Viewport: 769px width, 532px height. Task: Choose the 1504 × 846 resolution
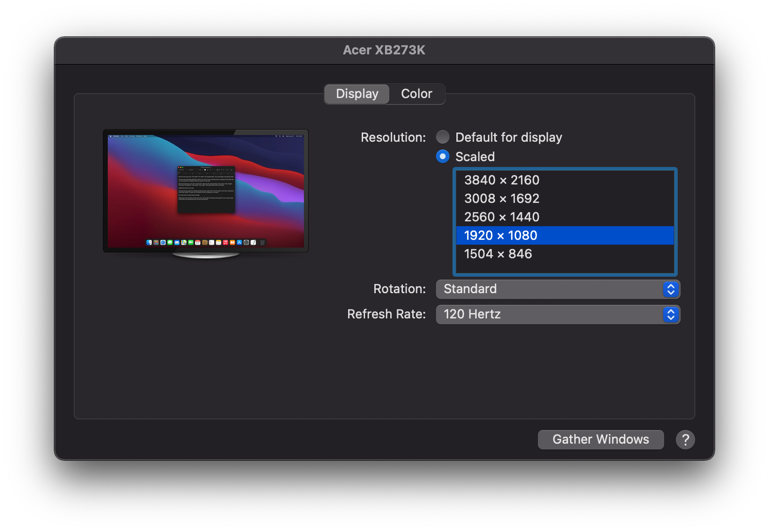pyautogui.click(x=498, y=254)
